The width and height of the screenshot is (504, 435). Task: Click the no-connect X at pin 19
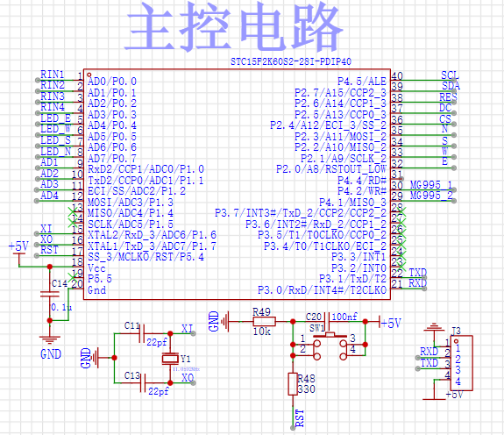[73, 277]
